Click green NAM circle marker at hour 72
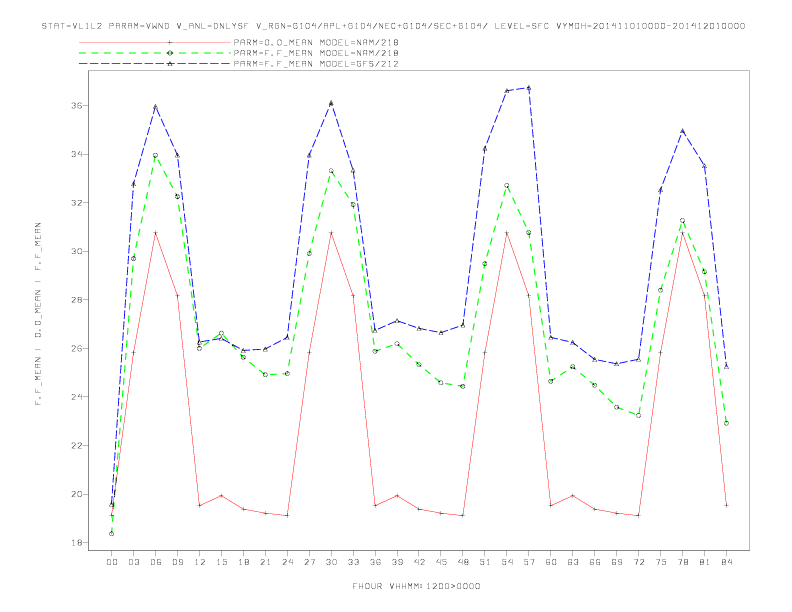Viewport: 792px width, 612px height. 638,416
